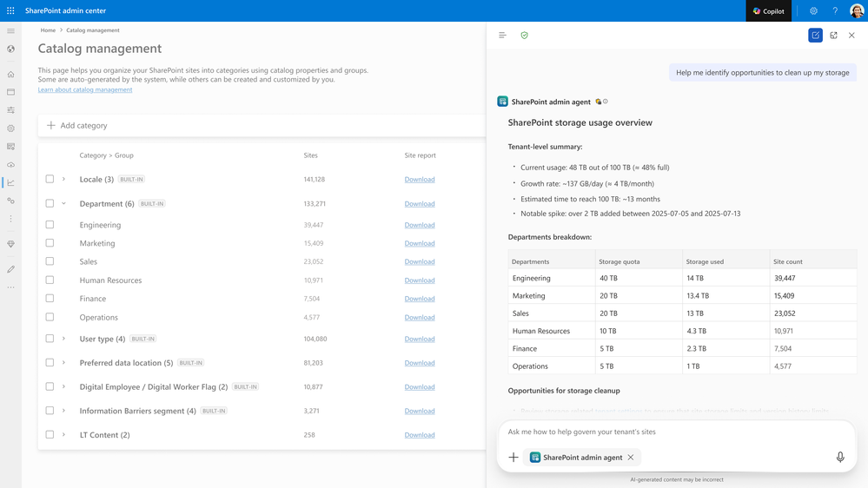The image size is (868, 488).
Task: Select the Human Resources row checkbox
Action: (x=50, y=280)
